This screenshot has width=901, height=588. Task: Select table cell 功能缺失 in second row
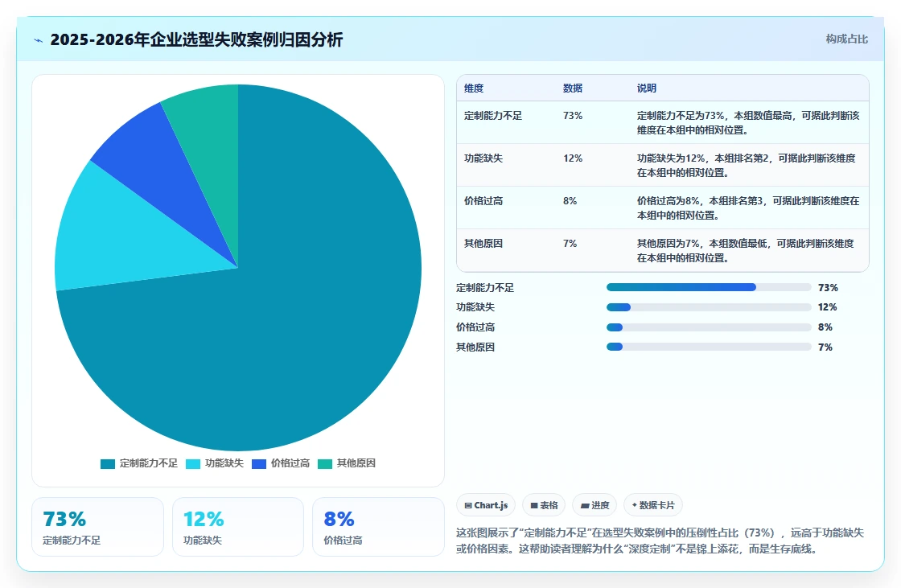tap(483, 158)
